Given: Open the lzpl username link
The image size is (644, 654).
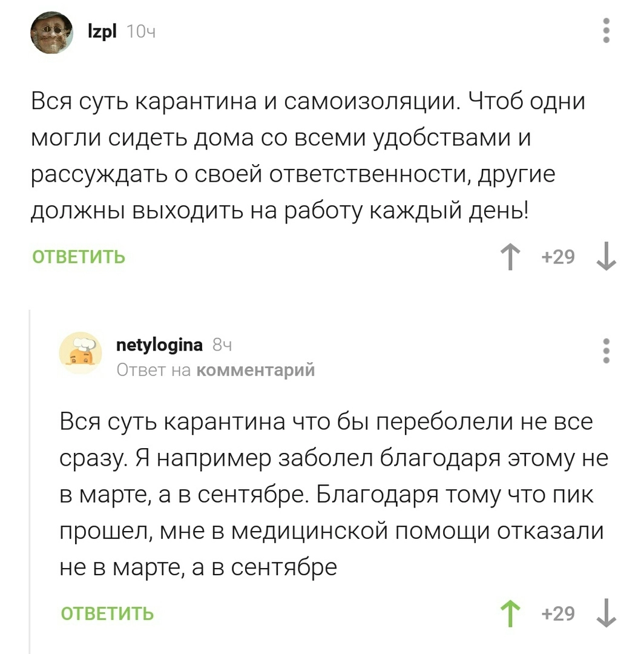Looking at the screenshot, I should pos(102,31).
